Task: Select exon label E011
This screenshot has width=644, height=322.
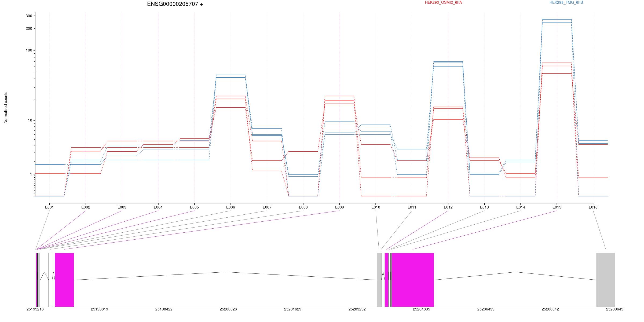Action: pyautogui.click(x=412, y=207)
